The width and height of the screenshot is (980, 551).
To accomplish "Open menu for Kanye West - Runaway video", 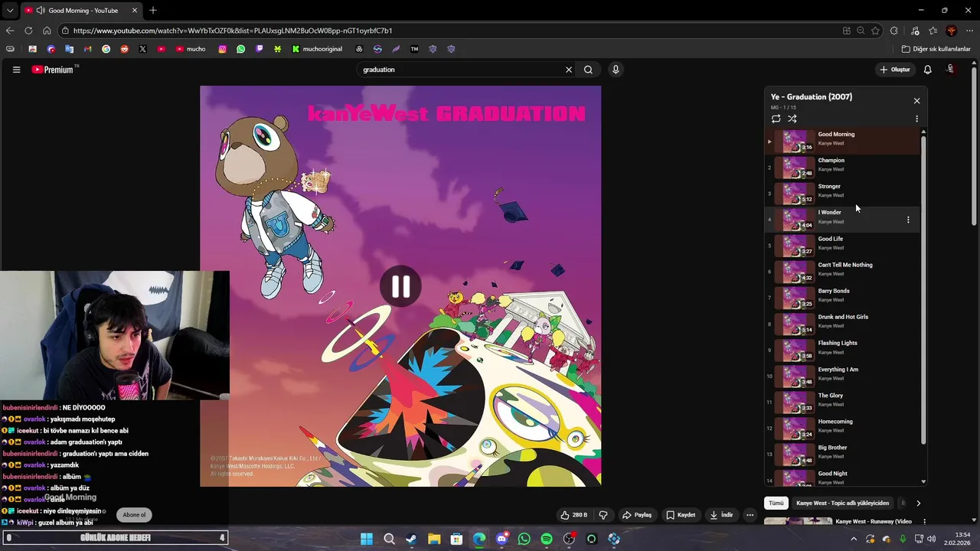I will pyautogui.click(x=924, y=522).
